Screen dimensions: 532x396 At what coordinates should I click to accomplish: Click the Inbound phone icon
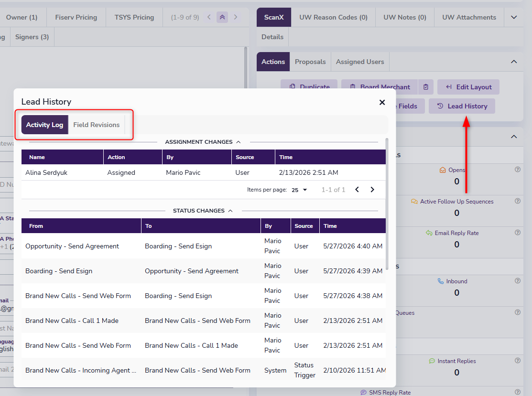point(440,281)
